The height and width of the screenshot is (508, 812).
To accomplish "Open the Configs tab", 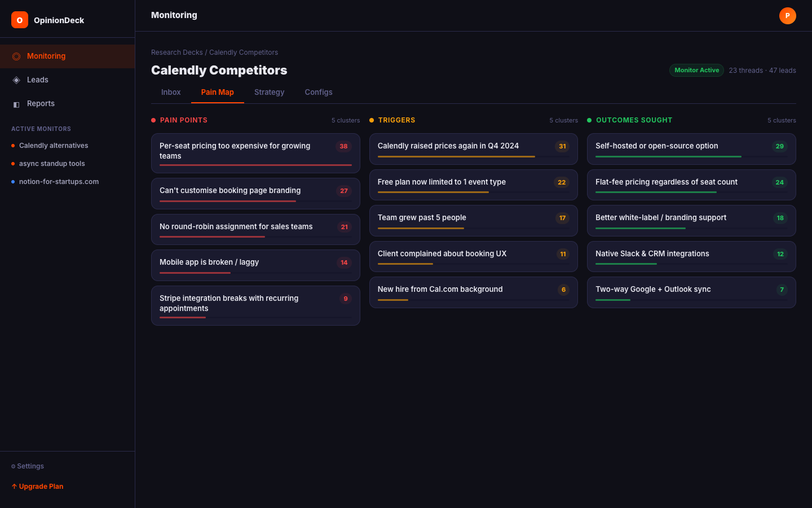I will point(318,92).
